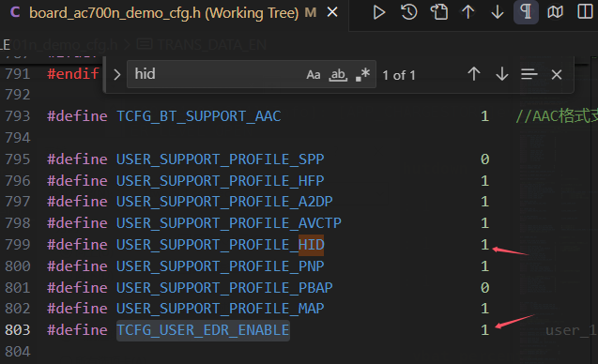Split the editor with layout icon
Viewport: 598px width, 364px height.
[585, 12]
